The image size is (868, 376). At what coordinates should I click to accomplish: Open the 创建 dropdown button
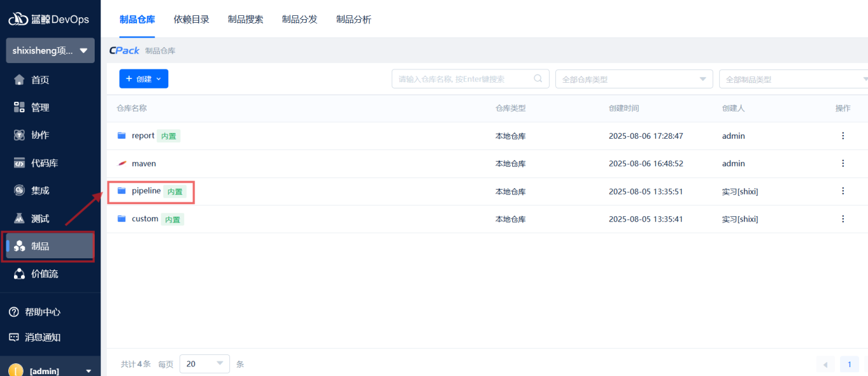click(144, 79)
